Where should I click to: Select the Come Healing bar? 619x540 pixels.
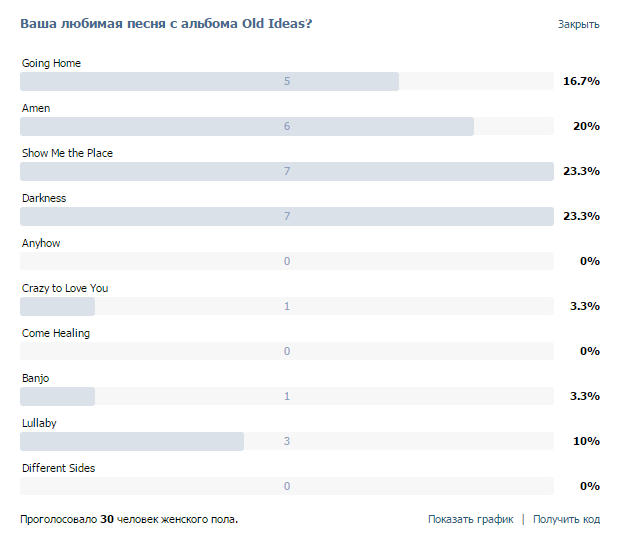pyautogui.click(x=287, y=351)
